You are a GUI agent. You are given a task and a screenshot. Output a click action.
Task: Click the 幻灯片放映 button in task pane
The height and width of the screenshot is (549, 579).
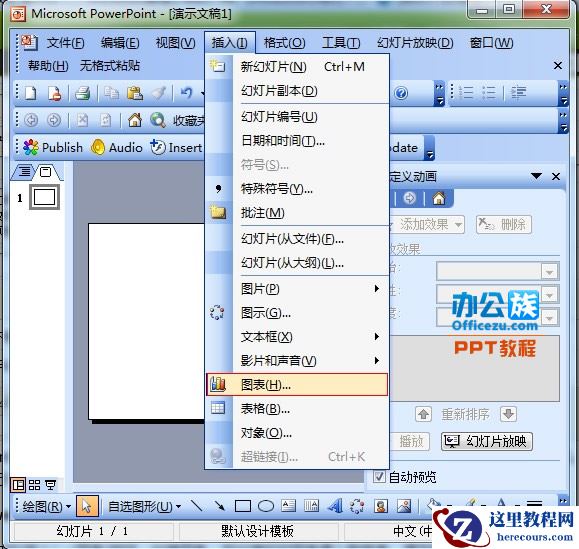click(486, 442)
